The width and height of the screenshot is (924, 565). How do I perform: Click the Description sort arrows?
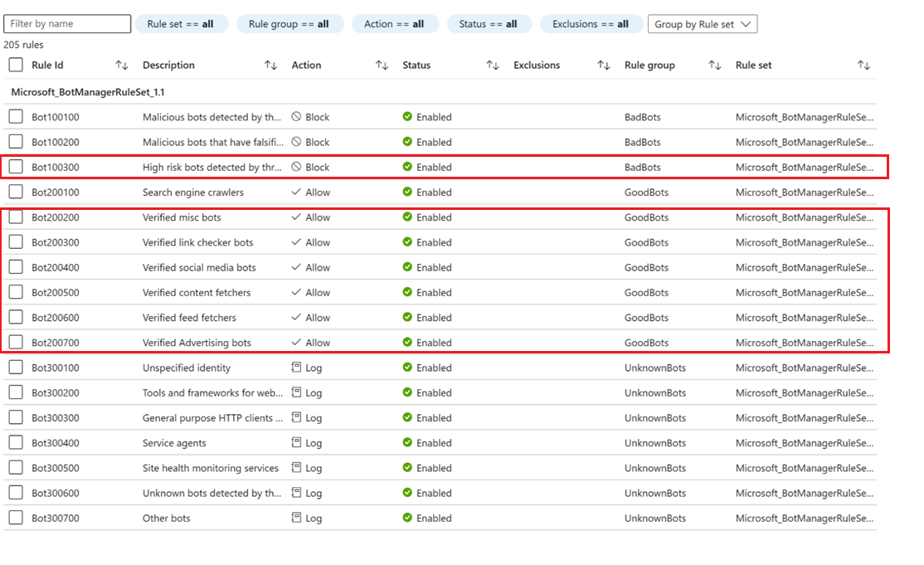[271, 65]
